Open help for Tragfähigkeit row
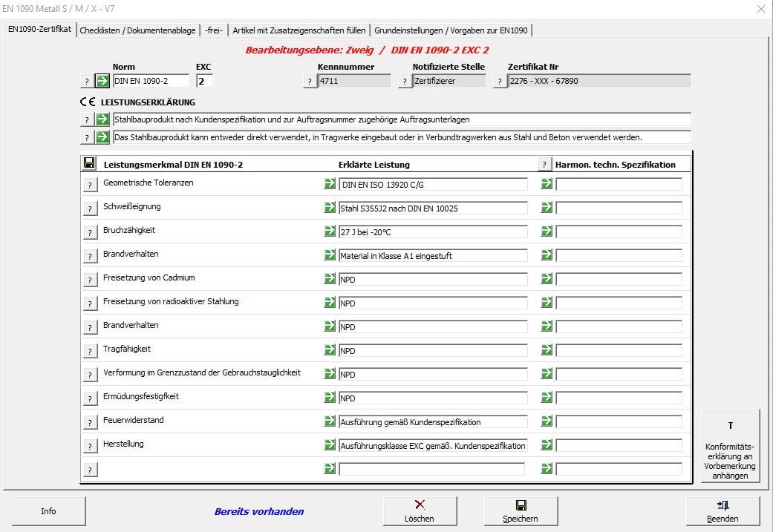773x532 pixels. coord(90,351)
